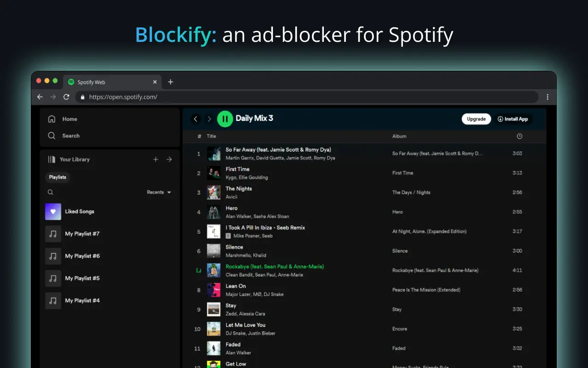
Task: Select Home in the sidebar
Action: coord(69,119)
